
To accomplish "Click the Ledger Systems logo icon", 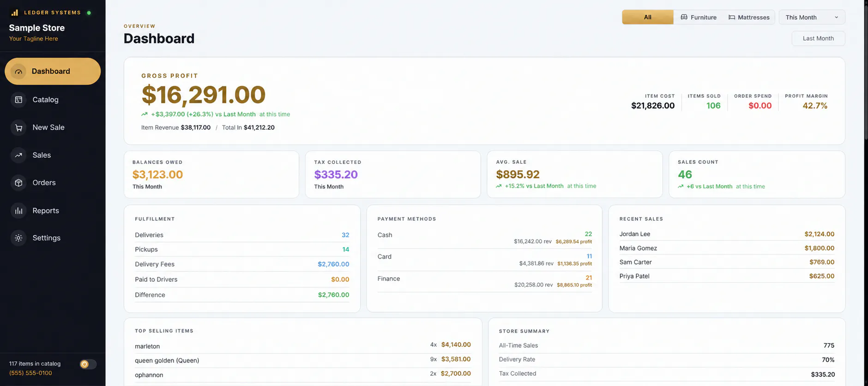I will coord(15,12).
